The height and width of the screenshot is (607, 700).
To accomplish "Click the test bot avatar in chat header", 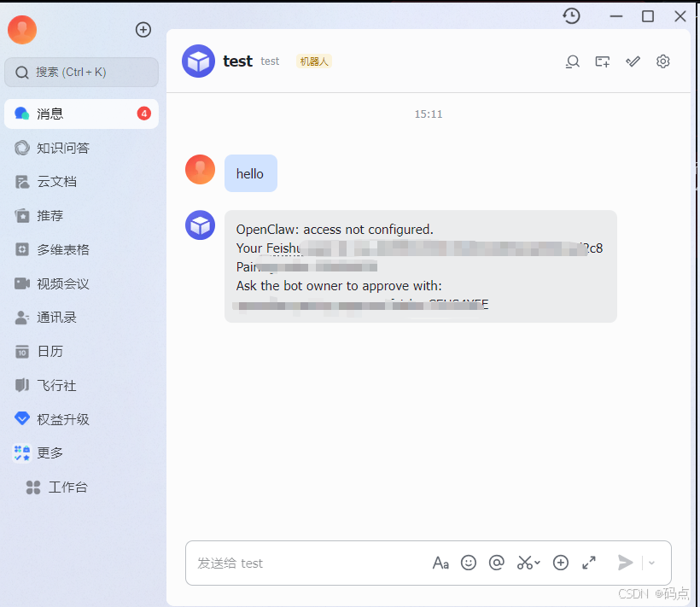I will [198, 61].
